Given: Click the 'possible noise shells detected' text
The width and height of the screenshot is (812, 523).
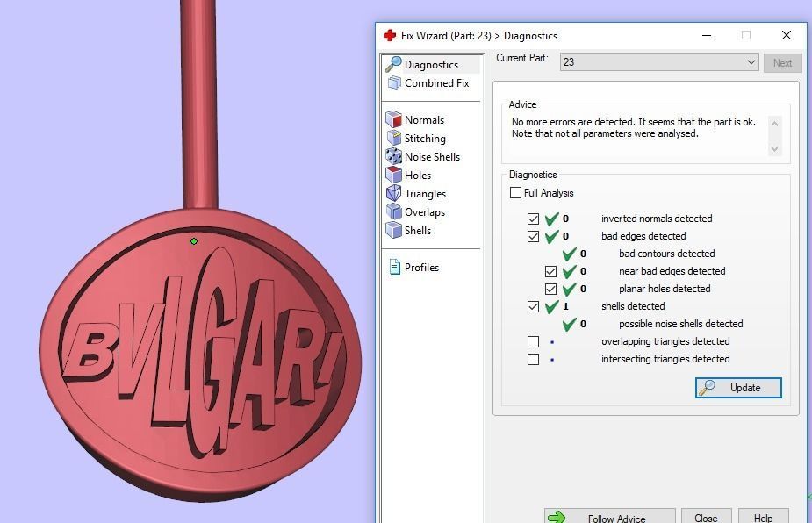Looking at the screenshot, I should tap(680, 324).
